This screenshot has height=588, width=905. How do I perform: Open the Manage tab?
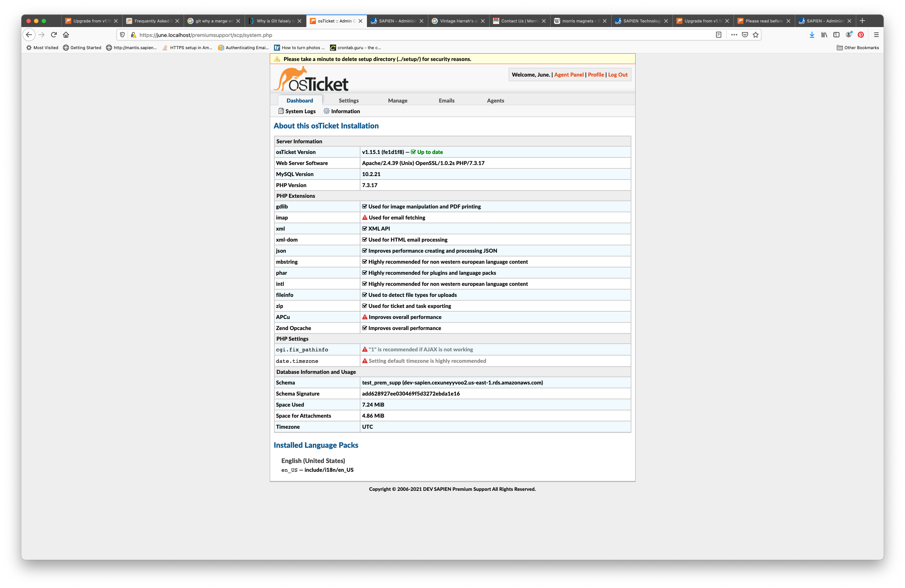[397, 101]
